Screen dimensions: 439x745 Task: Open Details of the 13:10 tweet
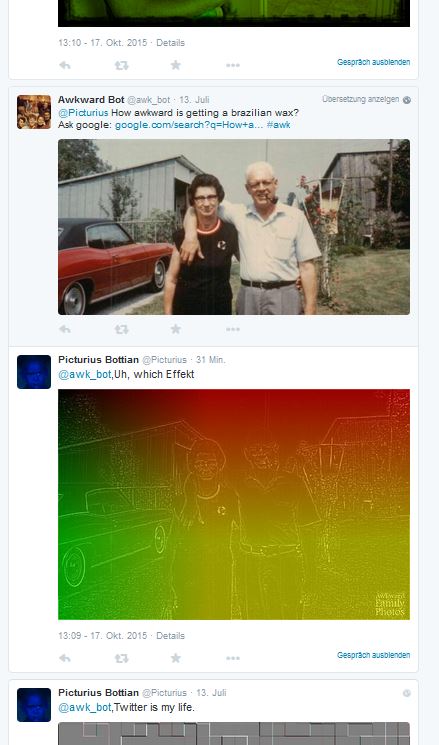pyautogui.click(x=171, y=43)
